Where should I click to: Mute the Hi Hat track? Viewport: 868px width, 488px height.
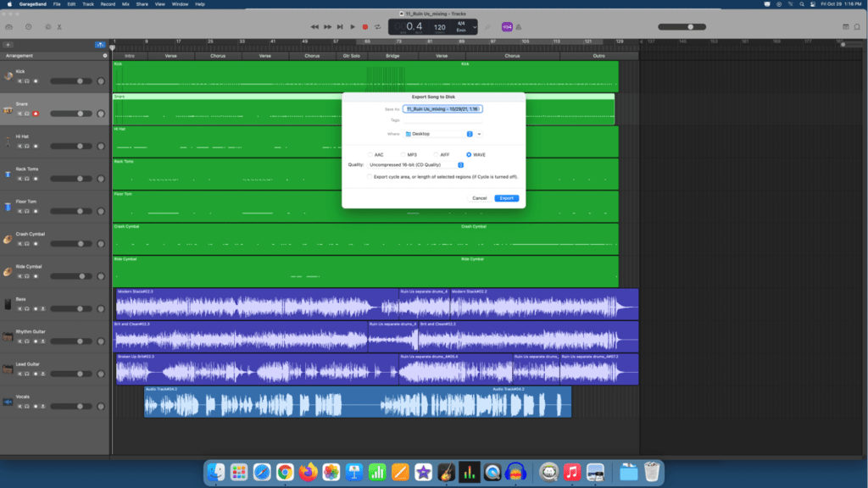click(19, 146)
